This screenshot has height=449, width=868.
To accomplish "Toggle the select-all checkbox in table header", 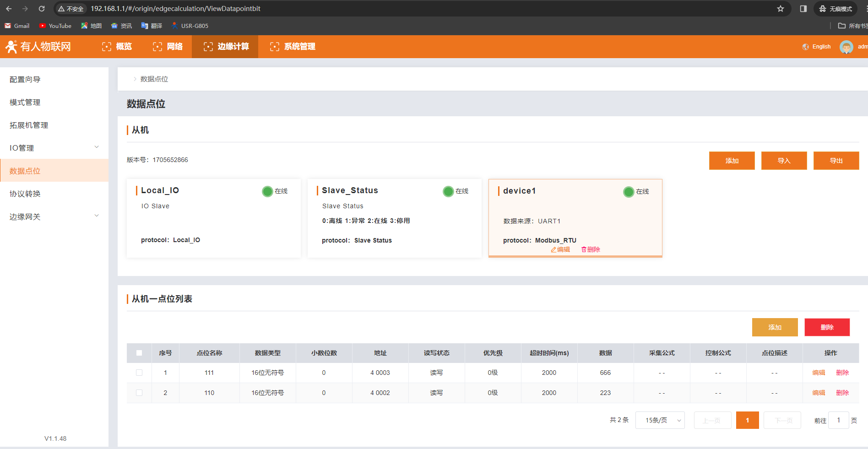I will click(139, 353).
